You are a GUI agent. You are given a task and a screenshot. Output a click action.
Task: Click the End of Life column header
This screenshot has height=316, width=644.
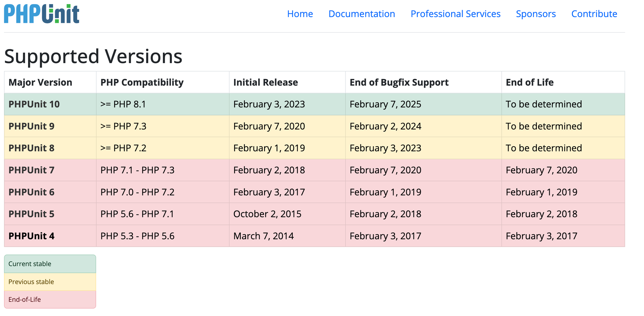point(530,82)
